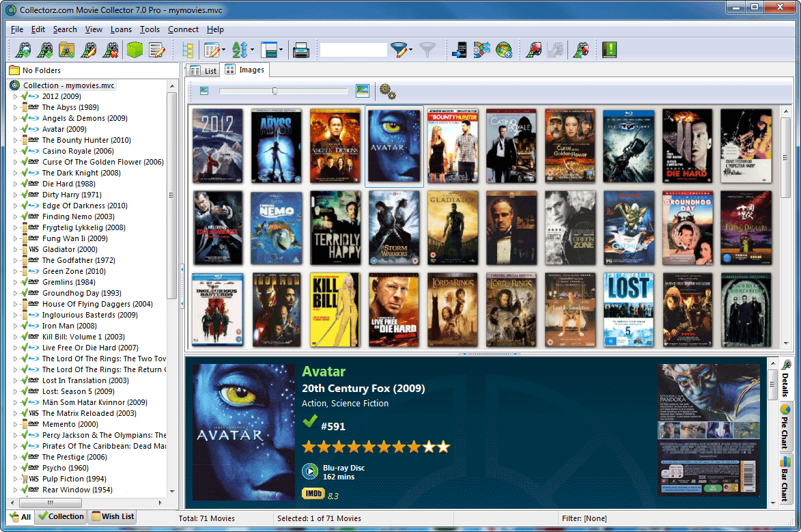This screenshot has width=801, height=532.
Task: Click the grey clear-filter funnel icon
Action: [x=427, y=50]
